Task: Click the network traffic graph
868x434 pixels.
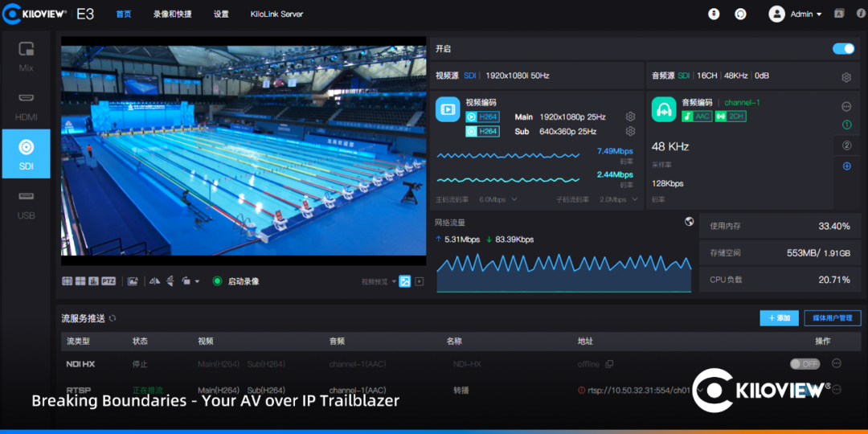Action: (x=564, y=272)
